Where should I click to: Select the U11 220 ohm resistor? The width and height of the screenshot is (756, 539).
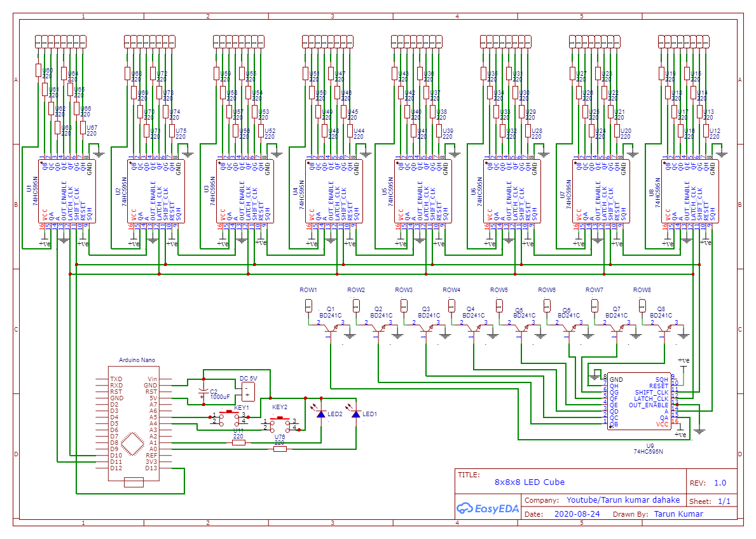tap(238, 442)
